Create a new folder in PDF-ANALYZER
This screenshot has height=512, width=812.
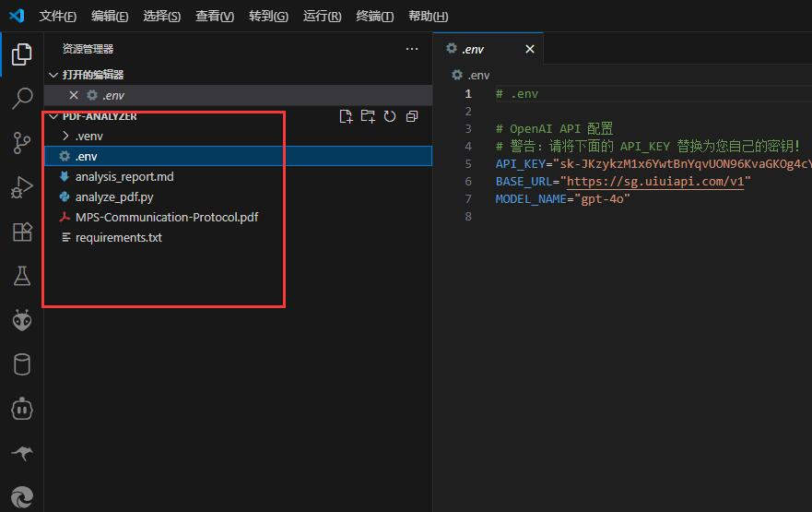point(368,116)
